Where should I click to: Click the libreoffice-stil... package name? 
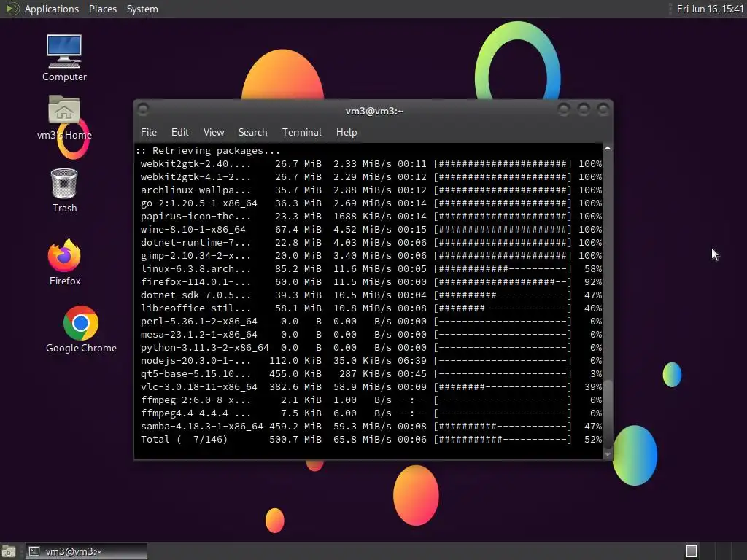click(196, 308)
